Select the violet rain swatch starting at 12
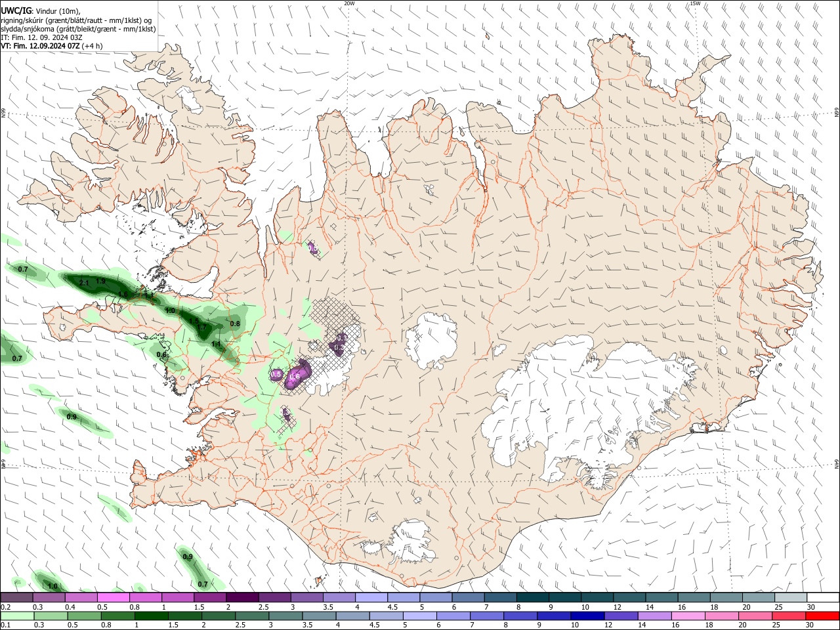 (621, 616)
